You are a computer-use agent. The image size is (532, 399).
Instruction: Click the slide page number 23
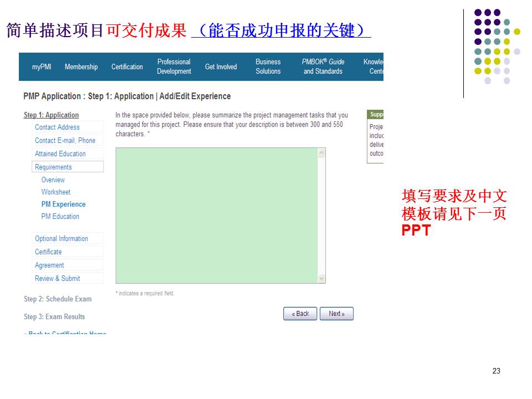coord(497,371)
